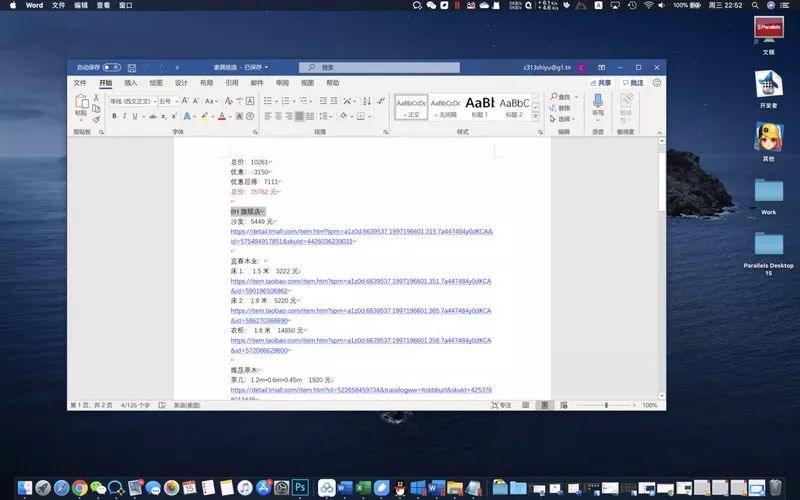This screenshot has width=800, height=500.
Task: Open the font color dropdown arrow
Action: [230, 117]
